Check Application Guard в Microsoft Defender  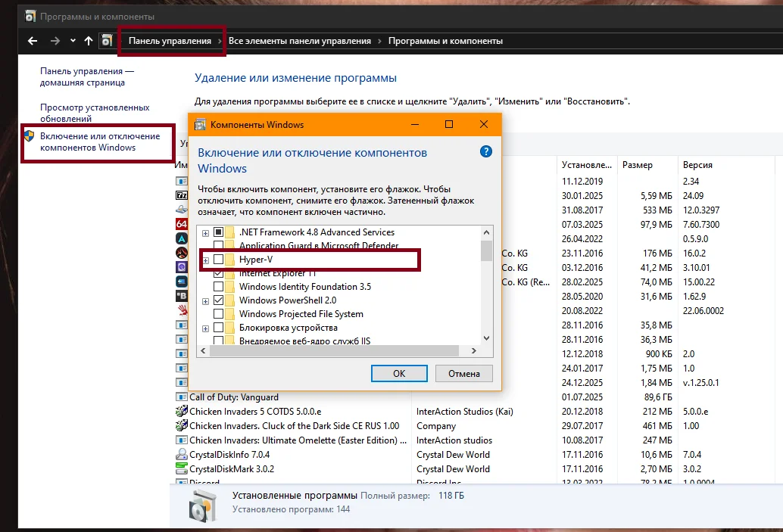[218, 245]
